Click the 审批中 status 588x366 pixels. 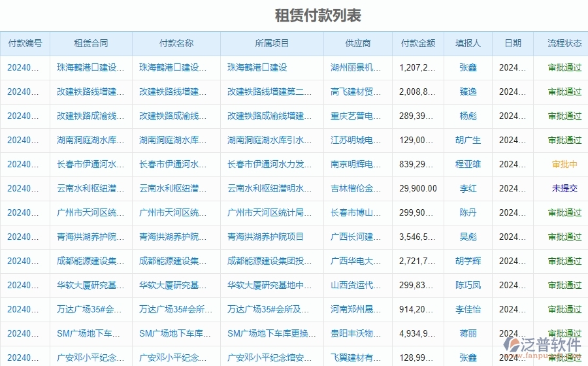[x=564, y=164]
